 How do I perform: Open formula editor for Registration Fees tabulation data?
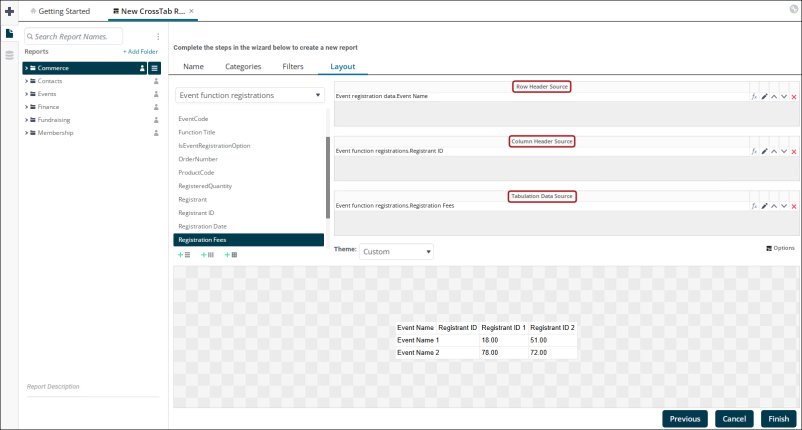pos(754,206)
